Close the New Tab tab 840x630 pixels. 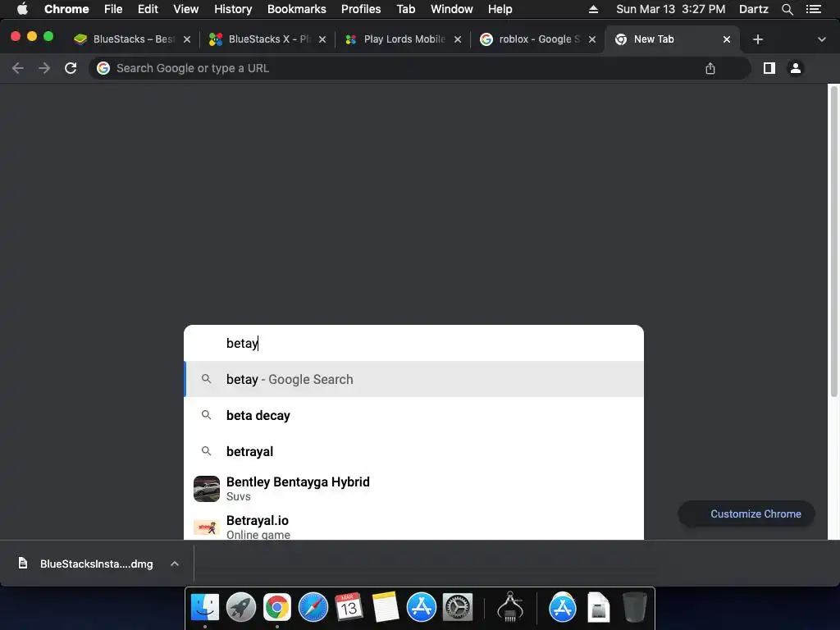click(x=727, y=39)
